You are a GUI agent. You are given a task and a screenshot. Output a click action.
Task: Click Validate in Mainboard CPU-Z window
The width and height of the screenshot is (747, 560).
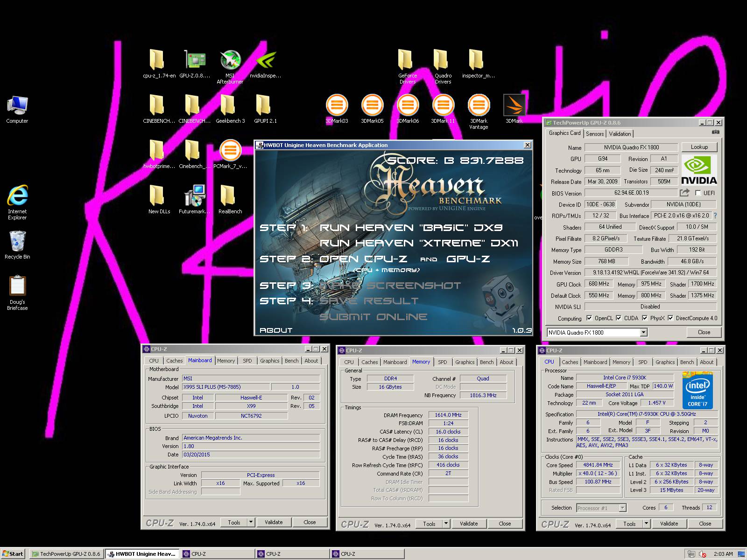274,522
